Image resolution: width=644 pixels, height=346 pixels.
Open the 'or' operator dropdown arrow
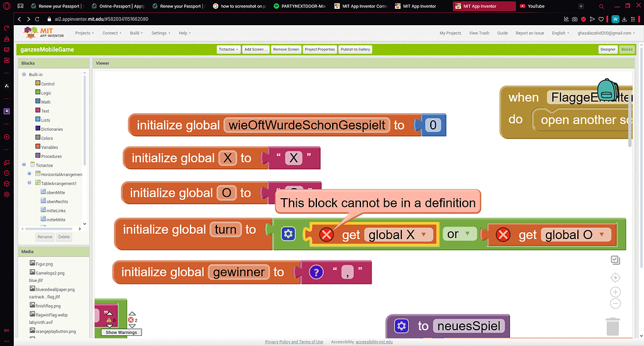pos(467,235)
